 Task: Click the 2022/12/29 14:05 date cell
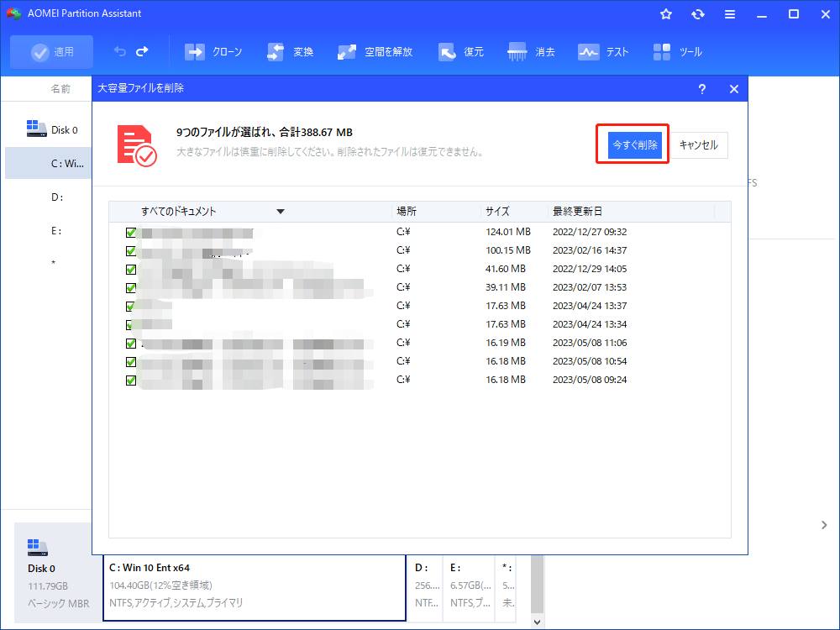tap(590, 269)
